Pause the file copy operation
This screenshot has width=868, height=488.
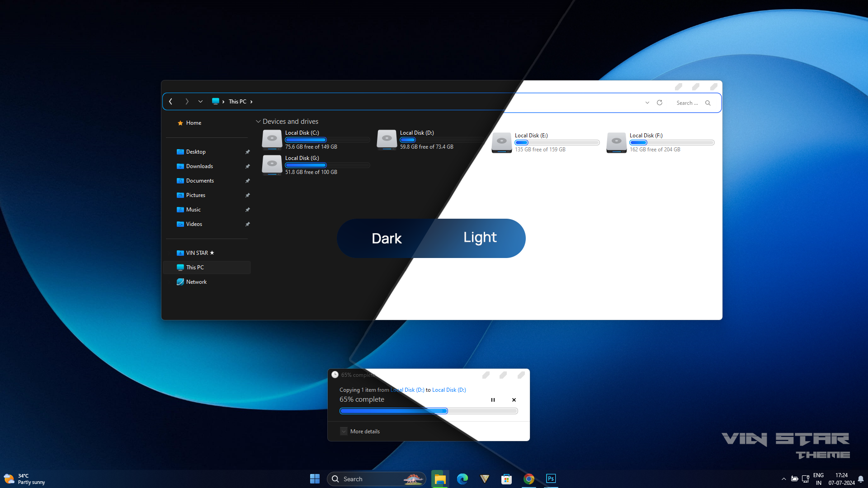493,399
